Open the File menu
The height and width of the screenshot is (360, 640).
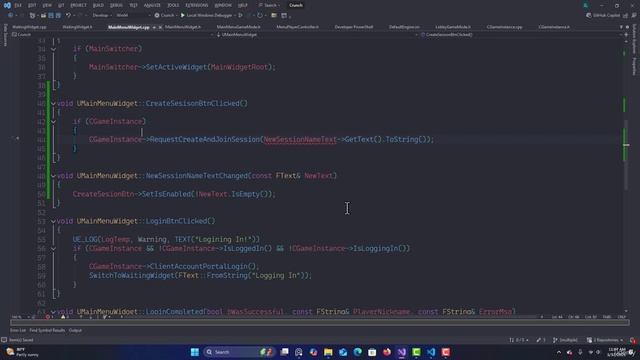(18, 5)
